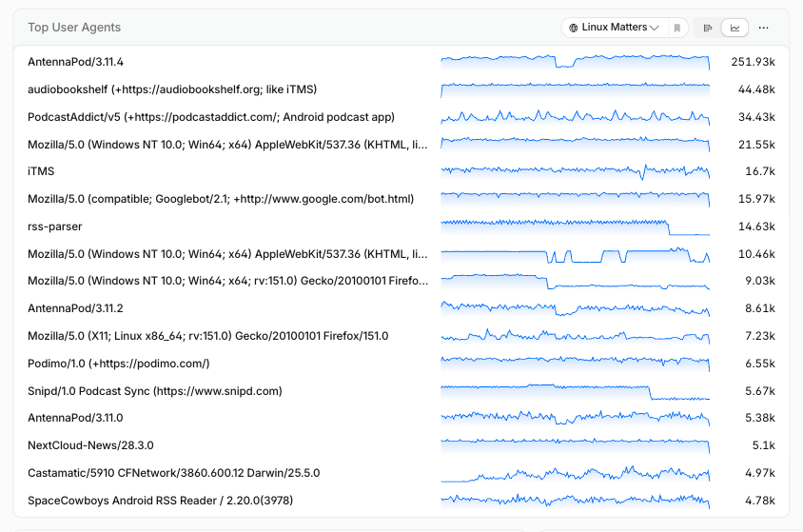803x532 pixels.
Task: Switch to bar chart view
Action: [x=708, y=28]
